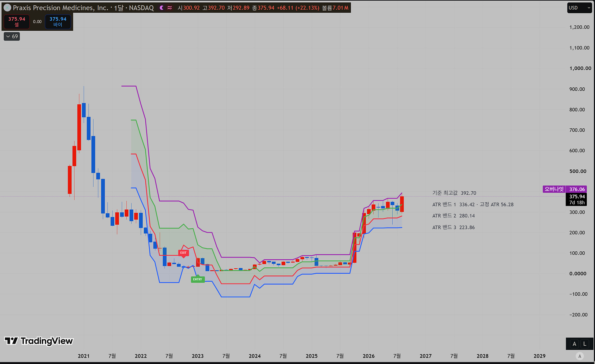Image resolution: width=595 pixels, height=364 pixels.
Task: Open the USD currency dropdown
Action: [x=580, y=8]
